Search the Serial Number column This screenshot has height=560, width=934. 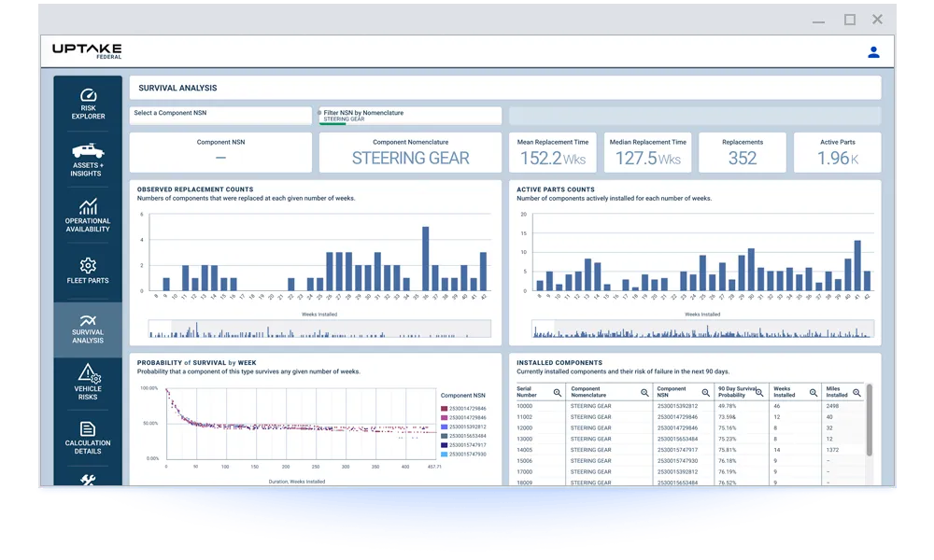[x=557, y=393]
